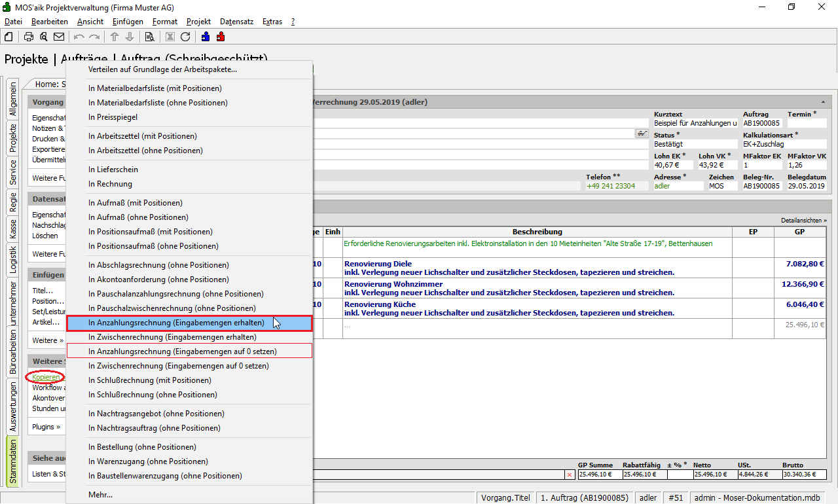Image resolution: width=838 pixels, height=504 pixels.
Task: Open the Datensatz menu in menu bar
Action: pyautogui.click(x=236, y=22)
